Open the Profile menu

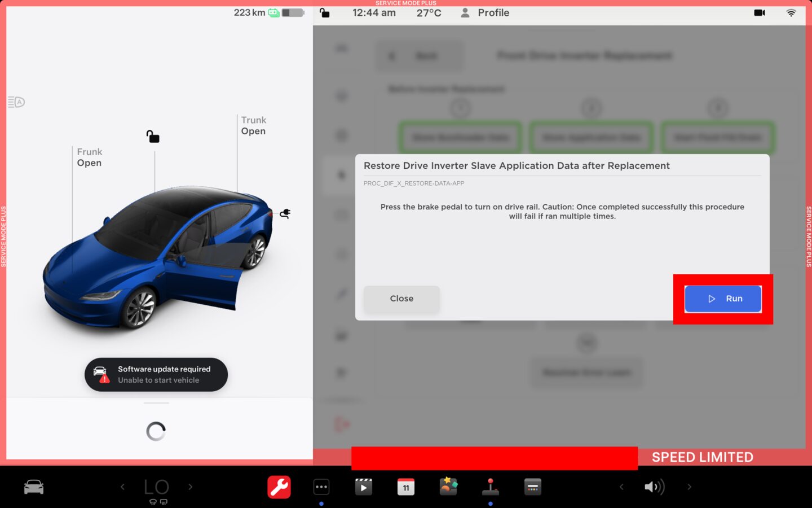point(485,12)
